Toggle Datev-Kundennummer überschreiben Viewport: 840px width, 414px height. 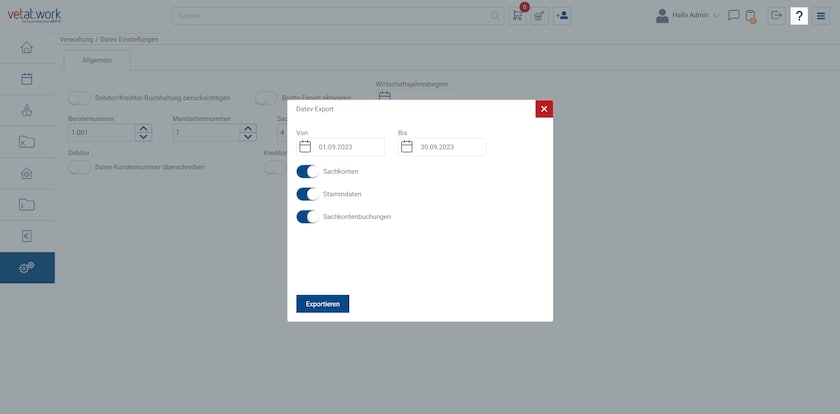click(x=79, y=167)
